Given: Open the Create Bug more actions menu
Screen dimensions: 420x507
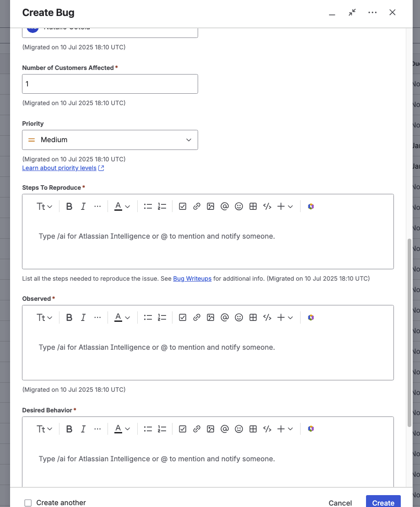Looking at the screenshot, I should pos(372,12).
